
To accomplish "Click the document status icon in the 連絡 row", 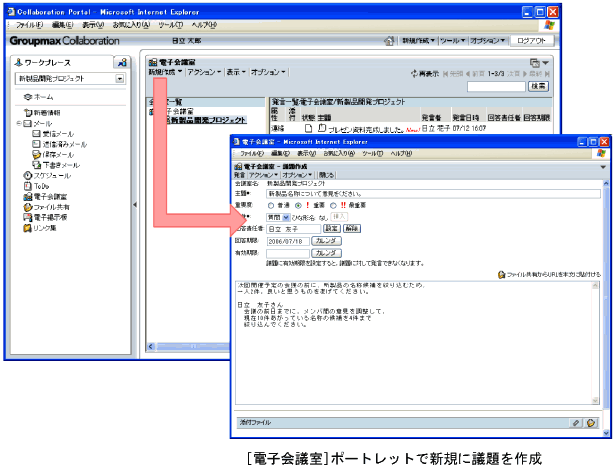I will point(308,128).
